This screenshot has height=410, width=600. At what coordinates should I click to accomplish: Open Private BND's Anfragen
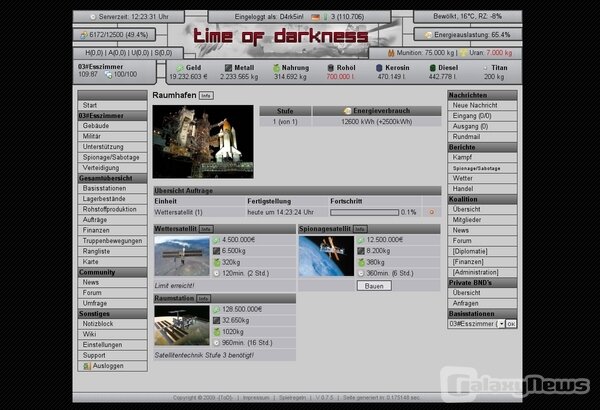(x=482, y=303)
